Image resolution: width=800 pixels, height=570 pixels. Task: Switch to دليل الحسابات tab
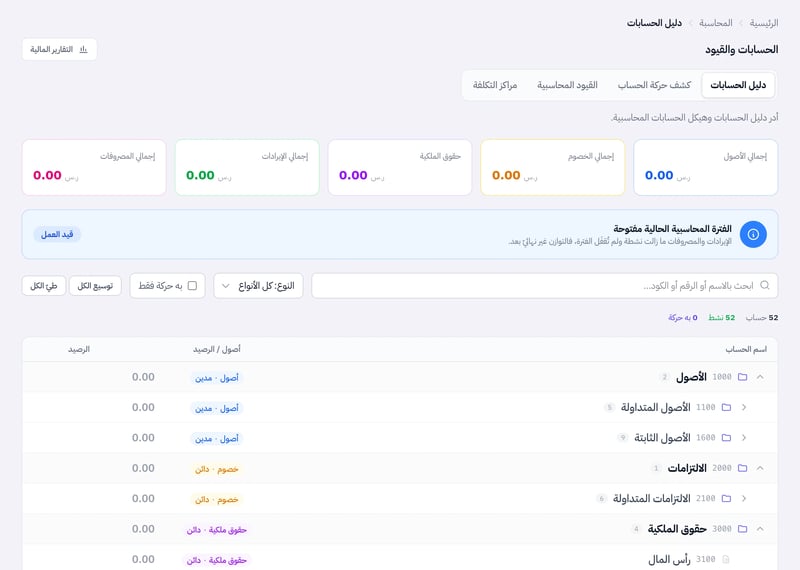pyautogui.click(x=738, y=85)
